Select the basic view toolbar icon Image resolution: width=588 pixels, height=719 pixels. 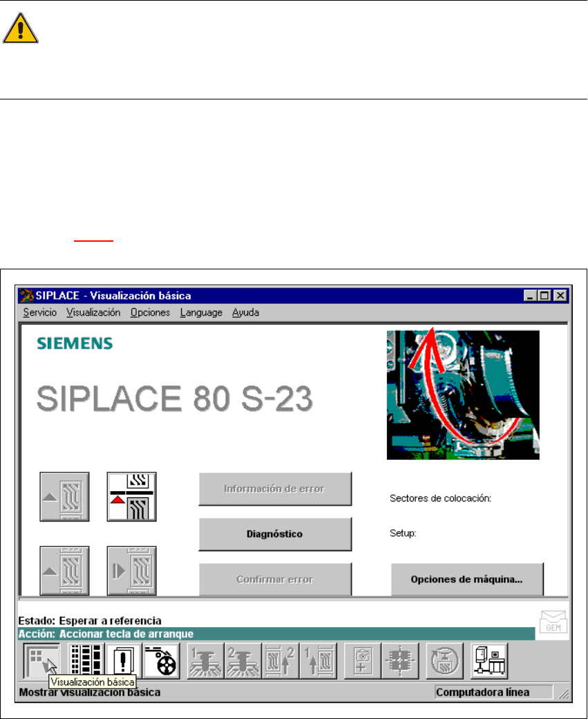[x=41, y=661]
